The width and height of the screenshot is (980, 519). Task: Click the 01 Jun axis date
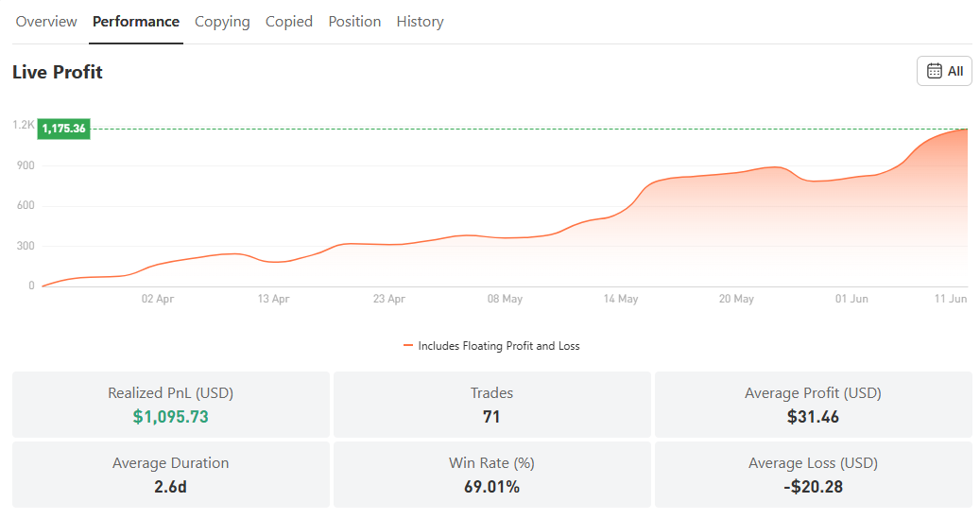tap(851, 299)
